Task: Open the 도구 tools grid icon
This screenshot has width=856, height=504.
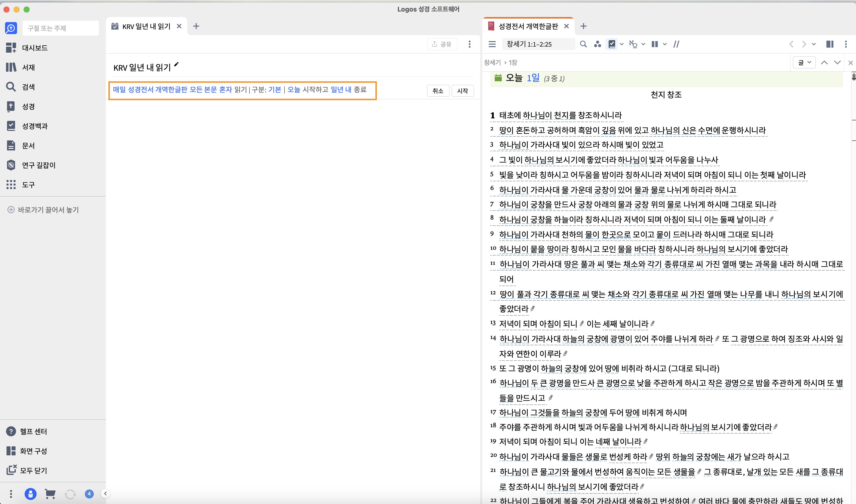Action: click(11, 185)
